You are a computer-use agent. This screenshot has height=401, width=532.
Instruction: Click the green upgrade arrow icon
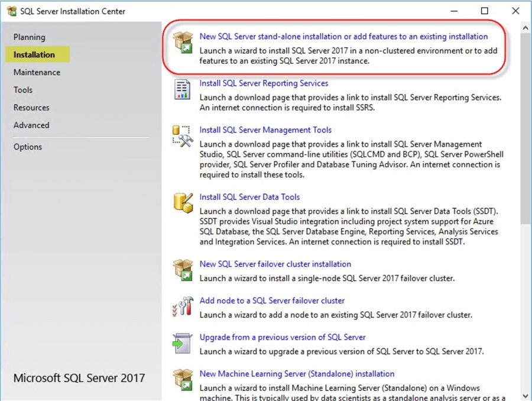point(183,344)
